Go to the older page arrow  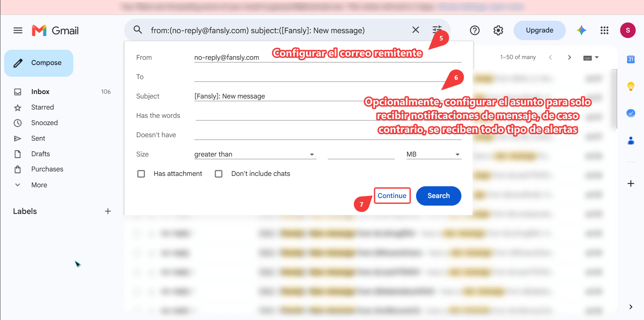[569, 57]
